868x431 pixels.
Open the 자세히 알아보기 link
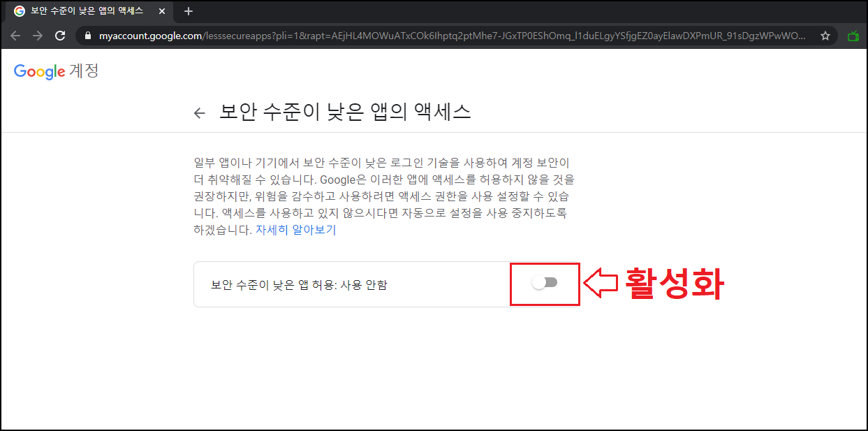coord(295,230)
